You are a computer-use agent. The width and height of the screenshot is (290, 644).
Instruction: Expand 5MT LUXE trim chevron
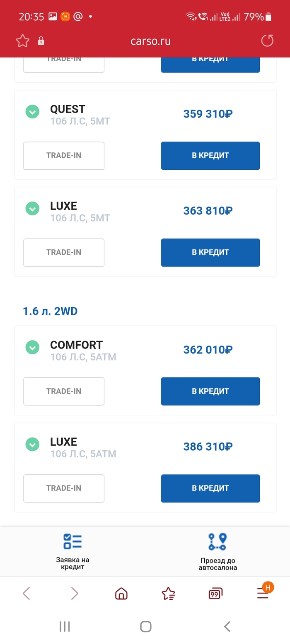coord(32,209)
